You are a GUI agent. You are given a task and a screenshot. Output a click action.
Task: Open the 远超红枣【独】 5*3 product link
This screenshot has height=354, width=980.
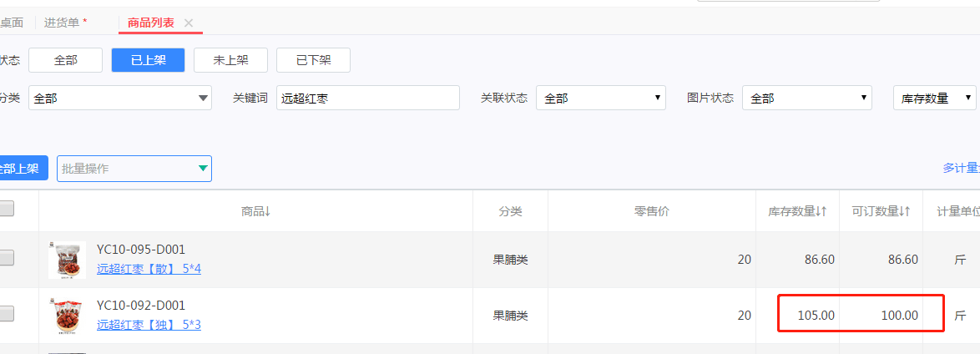[149, 325]
